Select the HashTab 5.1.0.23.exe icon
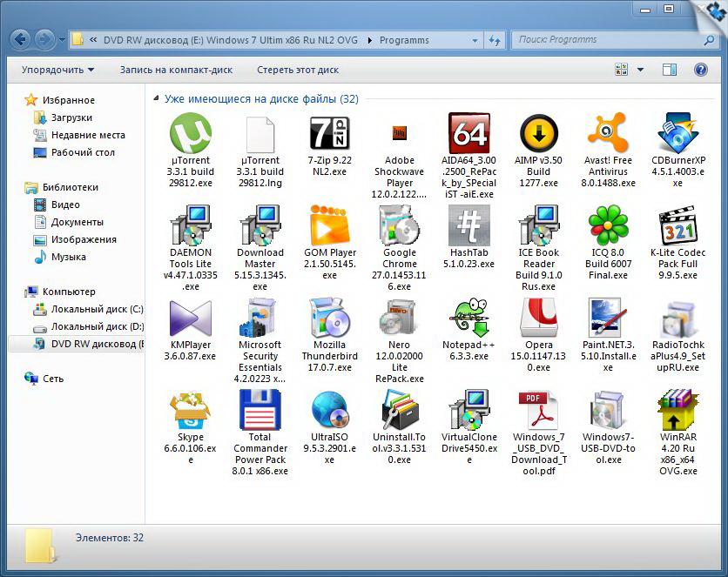 point(468,226)
